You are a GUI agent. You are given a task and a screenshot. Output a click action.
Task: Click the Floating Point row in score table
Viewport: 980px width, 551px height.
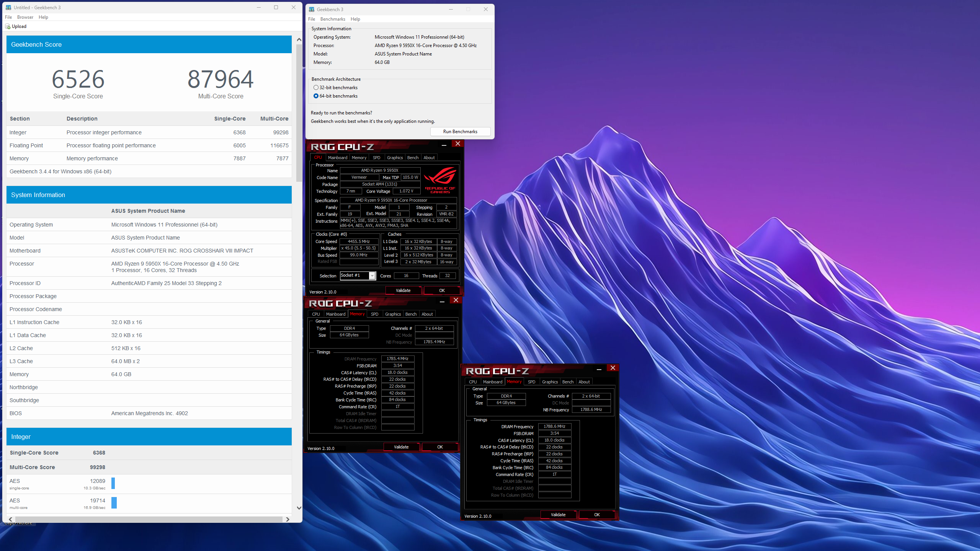pos(149,145)
